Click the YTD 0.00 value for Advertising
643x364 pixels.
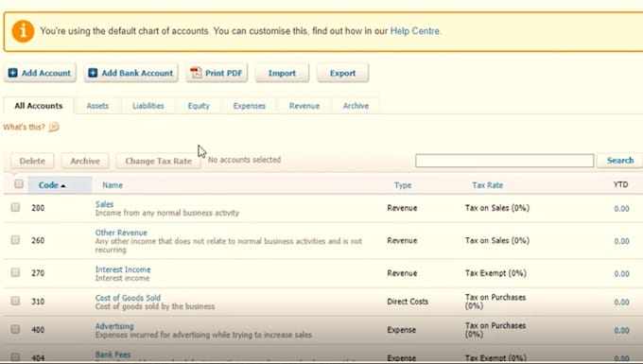[x=621, y=330]
